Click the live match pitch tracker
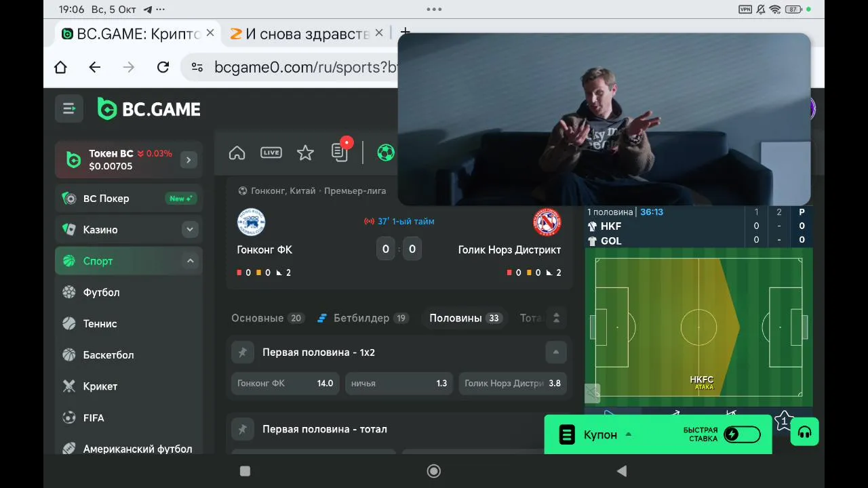The image size is (868, 488). pos(698,327)
